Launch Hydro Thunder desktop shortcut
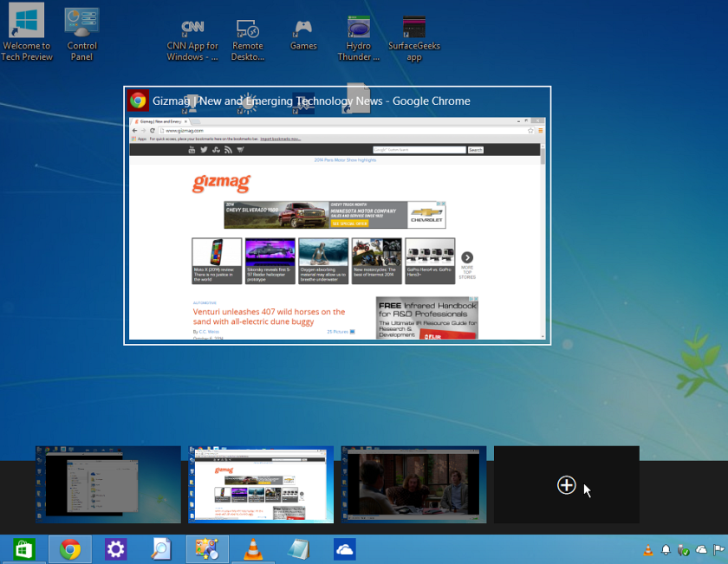 tap(359, 38)
